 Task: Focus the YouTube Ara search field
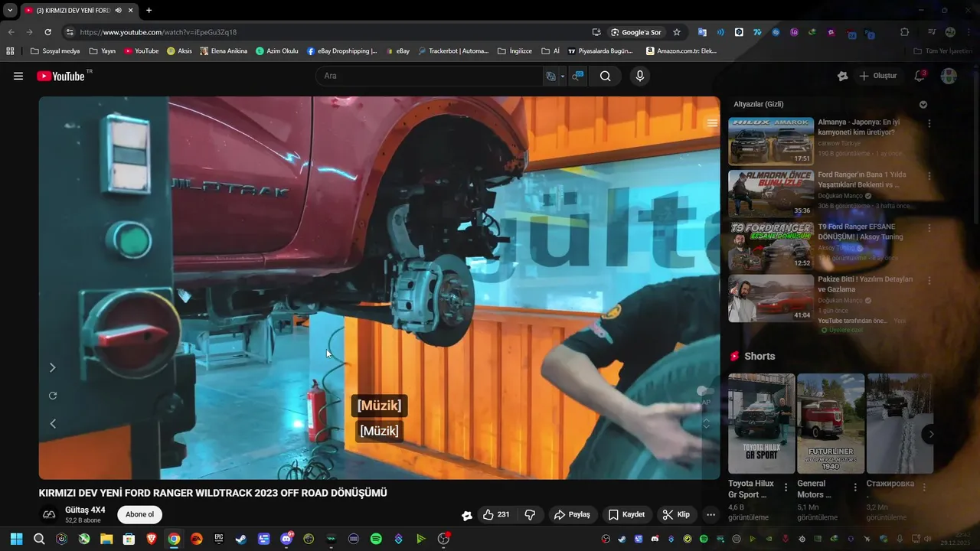[x=429, y=76]
